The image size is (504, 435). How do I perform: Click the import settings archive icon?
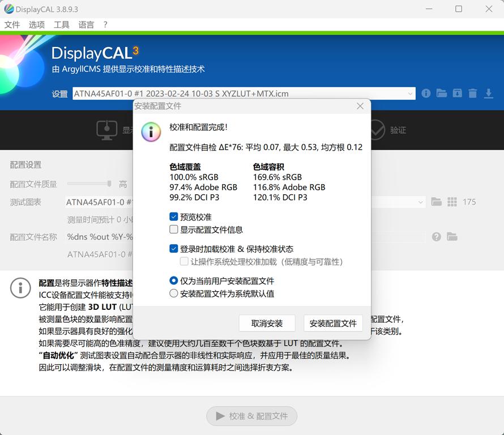(x=457, y=93)
